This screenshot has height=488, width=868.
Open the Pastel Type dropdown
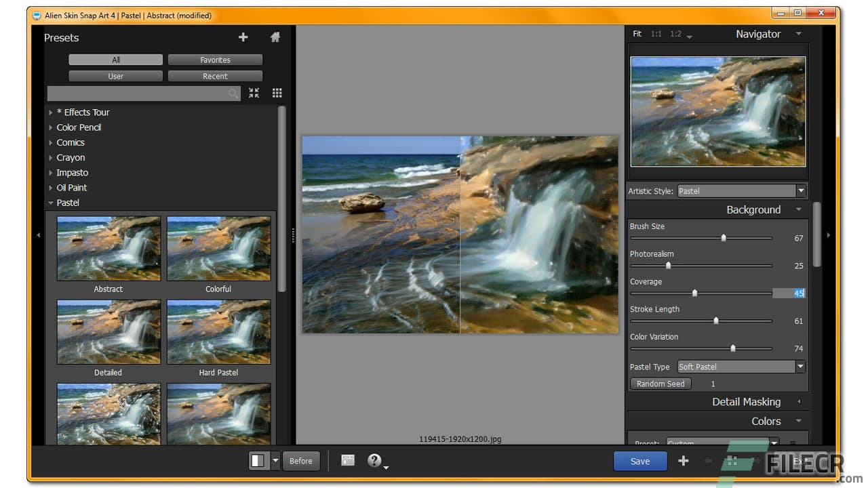click(741, 367)
